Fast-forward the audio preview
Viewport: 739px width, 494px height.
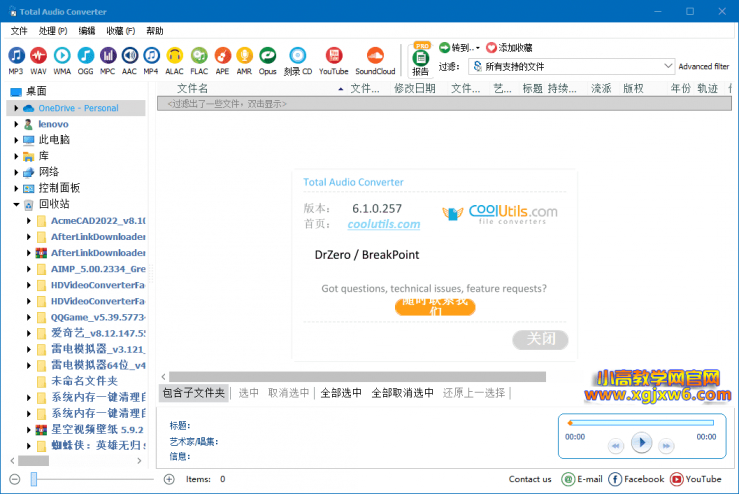point(666,445)
